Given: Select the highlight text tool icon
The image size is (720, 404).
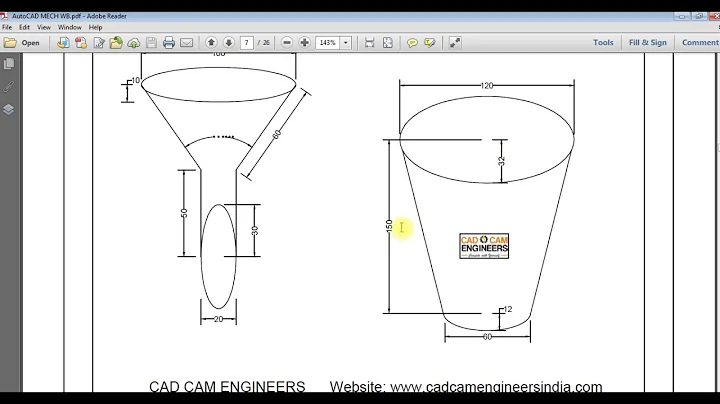Looking at the screenshot, I should [430, 43].
